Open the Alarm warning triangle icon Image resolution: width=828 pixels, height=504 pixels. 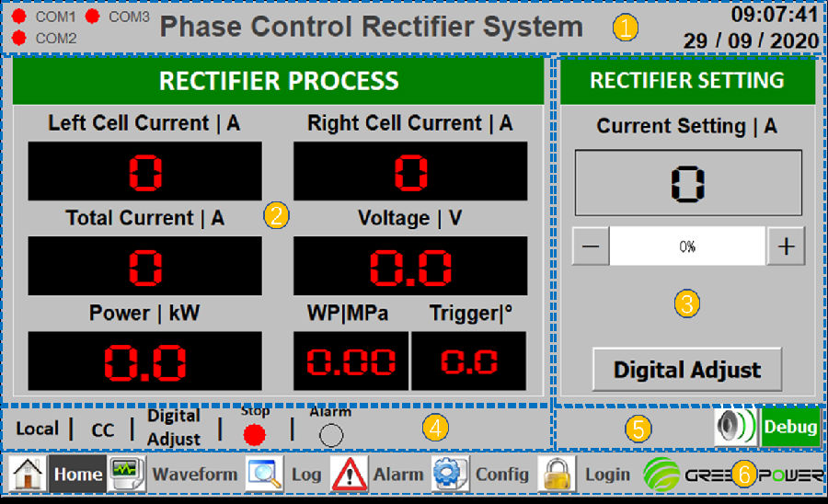(349, 475)
